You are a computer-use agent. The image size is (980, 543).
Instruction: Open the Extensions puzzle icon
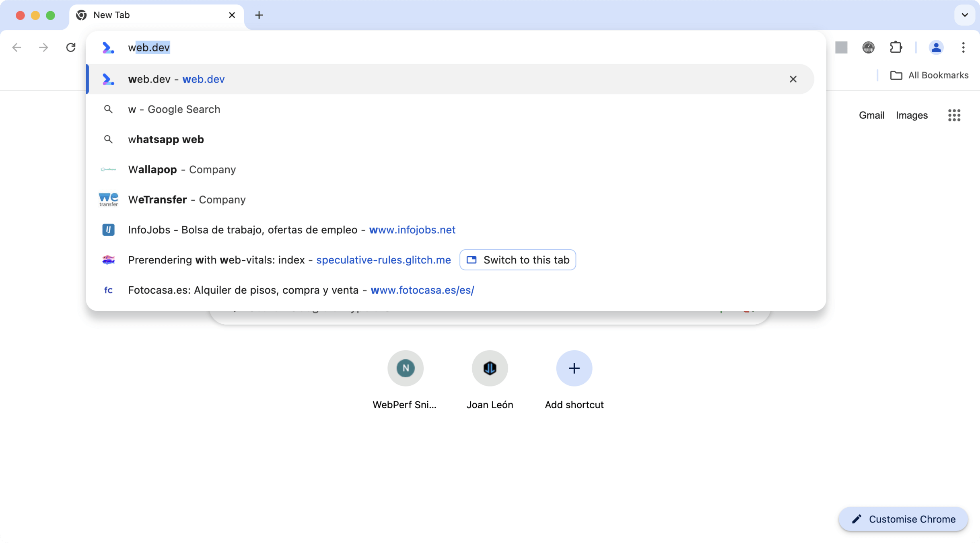tap(896, 47)
